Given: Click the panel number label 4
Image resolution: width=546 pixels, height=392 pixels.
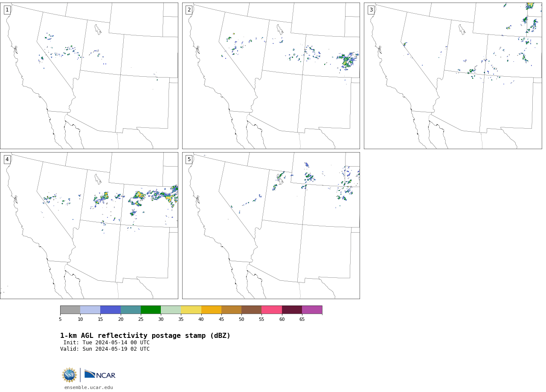Looking at the screenshot, I should click(7, 159).
